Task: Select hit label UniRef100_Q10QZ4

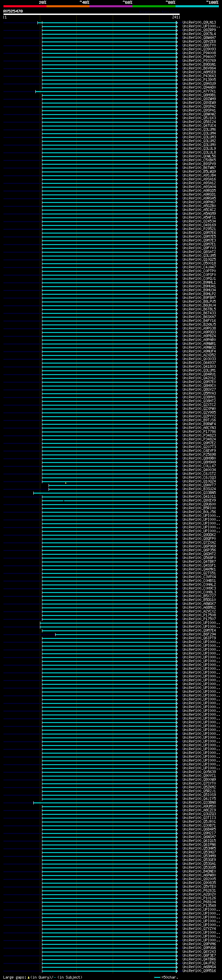Action: click(x=199, y=481)
